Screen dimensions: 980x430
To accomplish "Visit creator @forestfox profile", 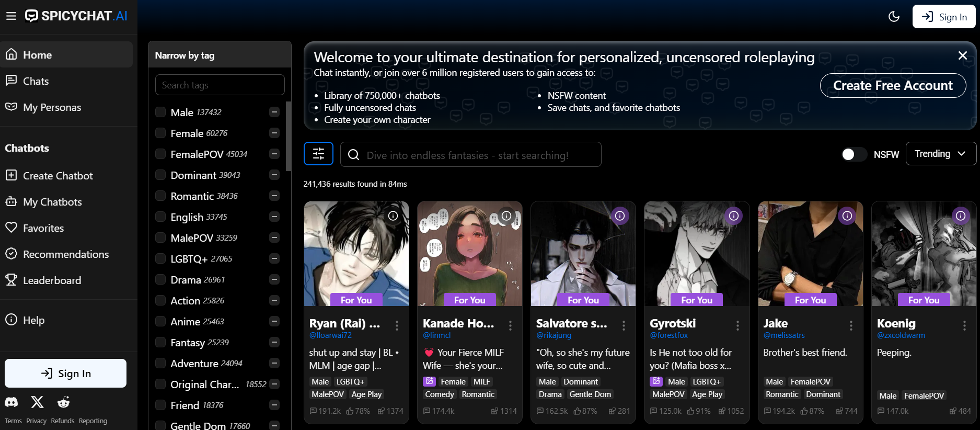I will point(668,335).
